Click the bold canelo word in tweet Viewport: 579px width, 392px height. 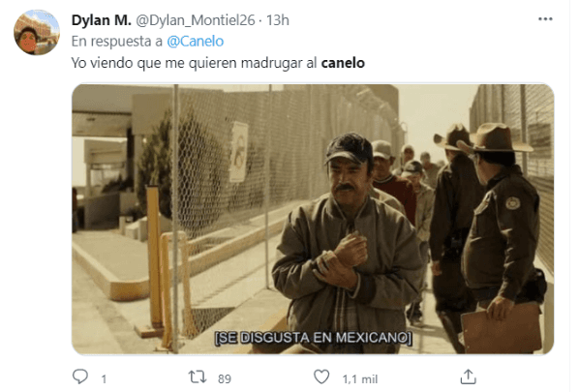(x=343, y=63)
